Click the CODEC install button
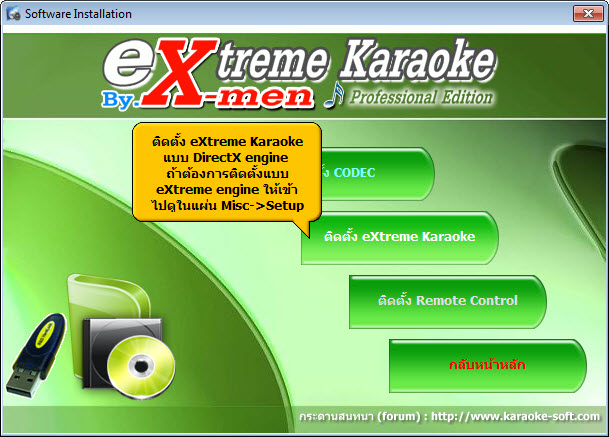 click(377, 174)
